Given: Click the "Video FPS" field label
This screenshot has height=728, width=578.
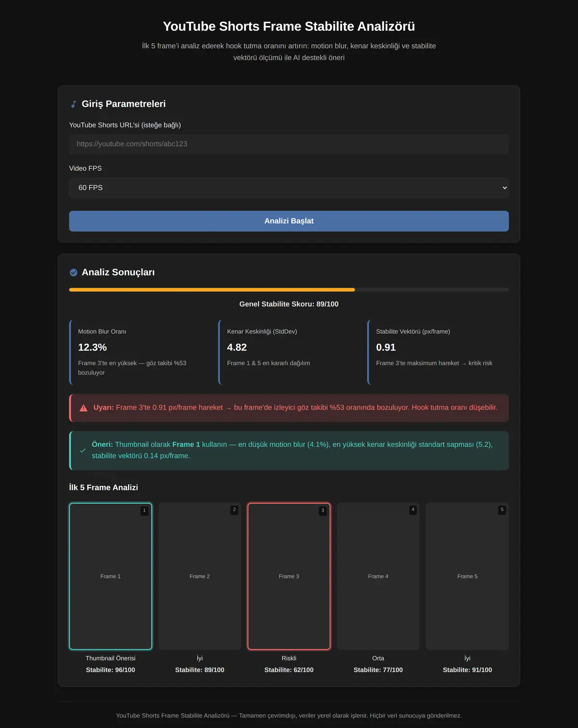Looking at the screenshot, I should (x=85, y=169).
